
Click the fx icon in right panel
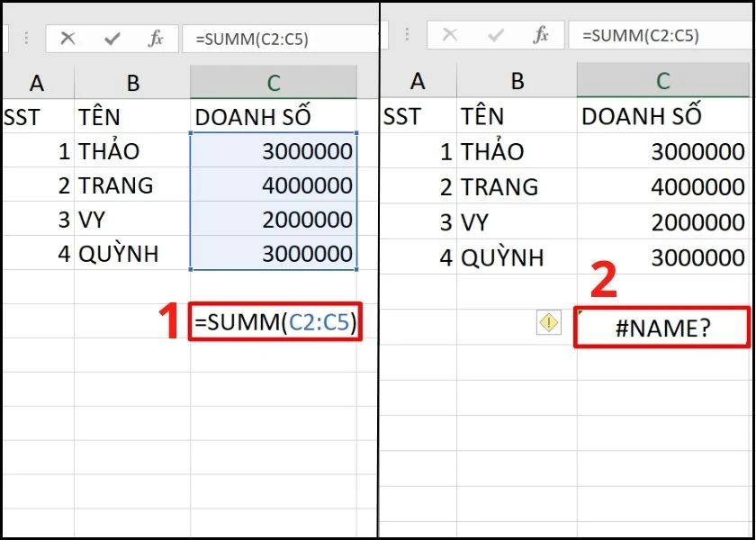tap(542, 35)
